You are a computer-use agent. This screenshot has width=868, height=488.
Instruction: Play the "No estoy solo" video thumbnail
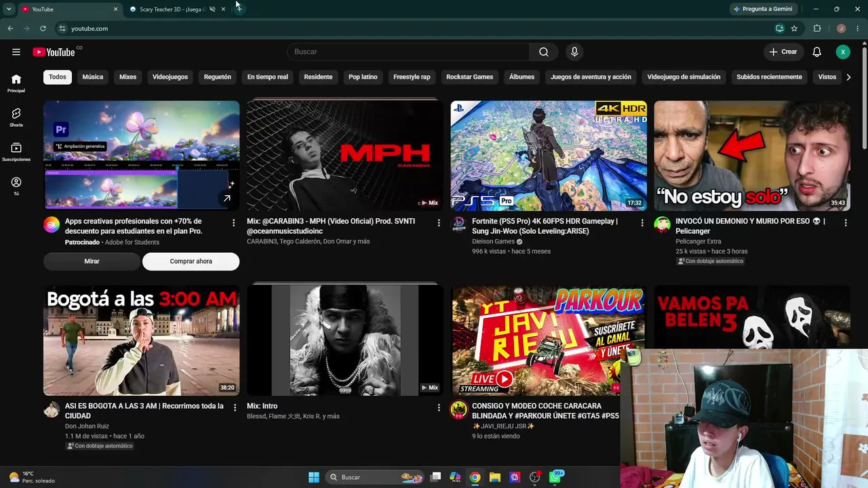pyautogui.click(x=752, y=156)
